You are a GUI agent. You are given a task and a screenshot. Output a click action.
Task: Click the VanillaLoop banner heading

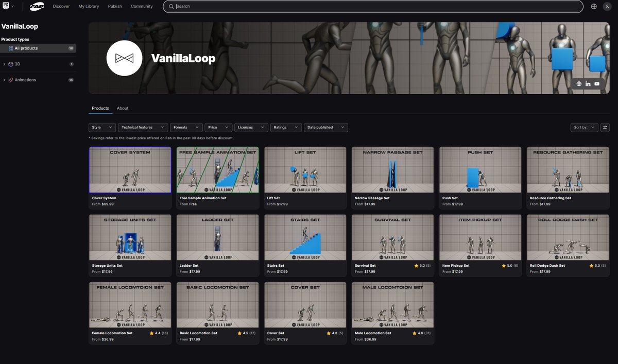coord(183,58)
